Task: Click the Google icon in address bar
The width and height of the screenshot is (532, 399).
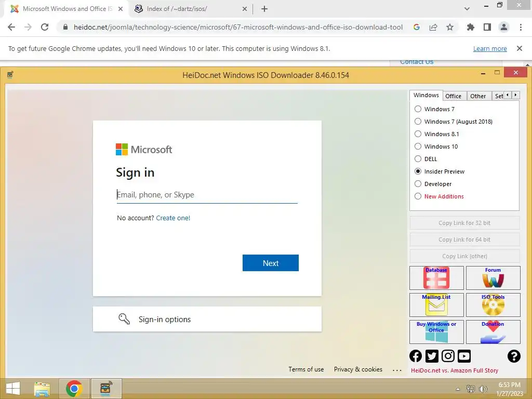Action: (417, 27)
